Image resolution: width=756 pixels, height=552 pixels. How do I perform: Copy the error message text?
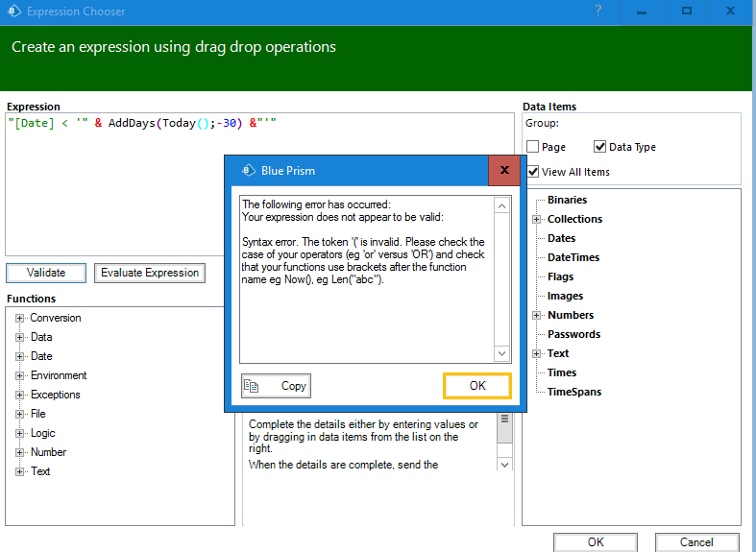276,386
